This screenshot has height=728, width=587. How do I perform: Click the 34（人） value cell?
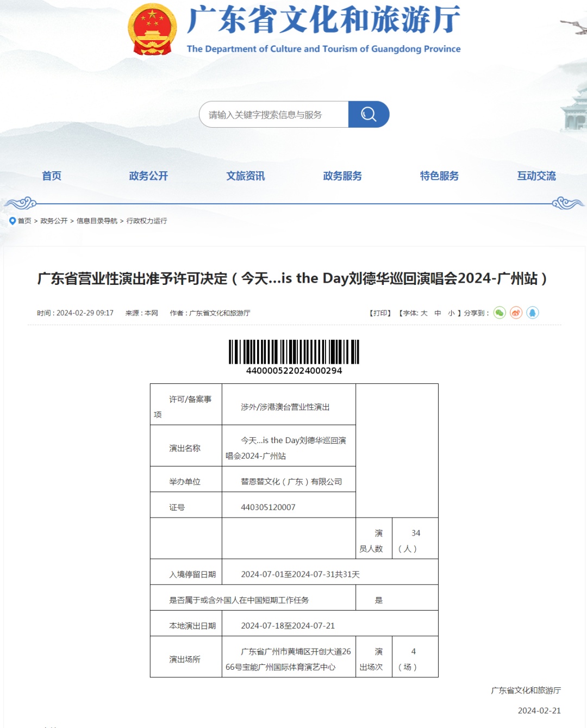415,538
